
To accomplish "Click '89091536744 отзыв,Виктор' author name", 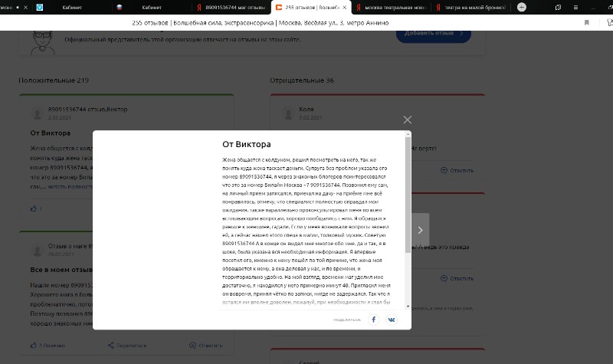I will pos(87,110).
